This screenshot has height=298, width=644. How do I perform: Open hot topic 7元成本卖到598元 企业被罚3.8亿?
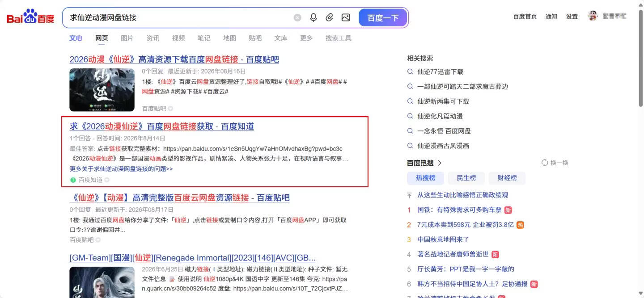pos(466,225)
